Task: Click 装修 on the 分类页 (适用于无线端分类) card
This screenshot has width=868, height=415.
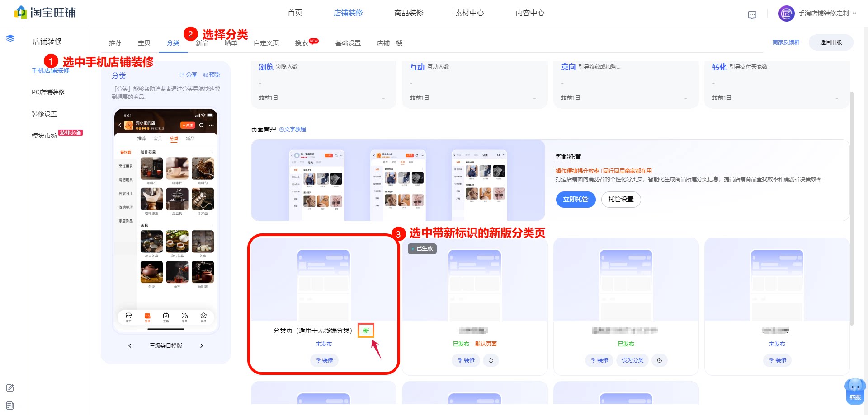Action: pyautogui.click(x=324, y=360)
